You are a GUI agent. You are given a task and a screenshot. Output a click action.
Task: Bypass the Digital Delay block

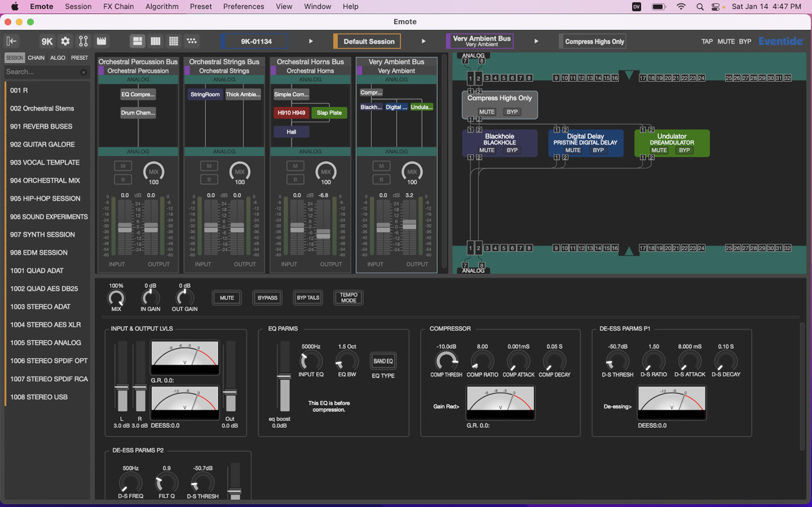point(598,150)
